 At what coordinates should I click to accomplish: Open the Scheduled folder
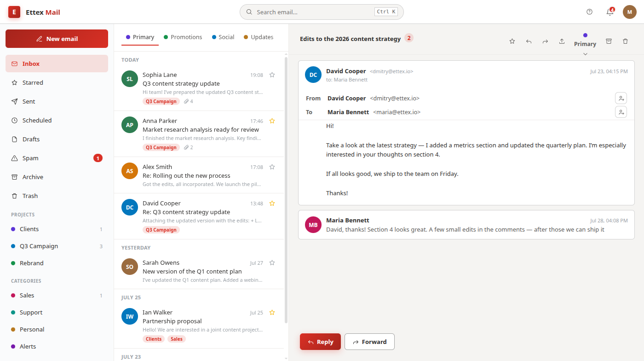[x=57, y=120]
